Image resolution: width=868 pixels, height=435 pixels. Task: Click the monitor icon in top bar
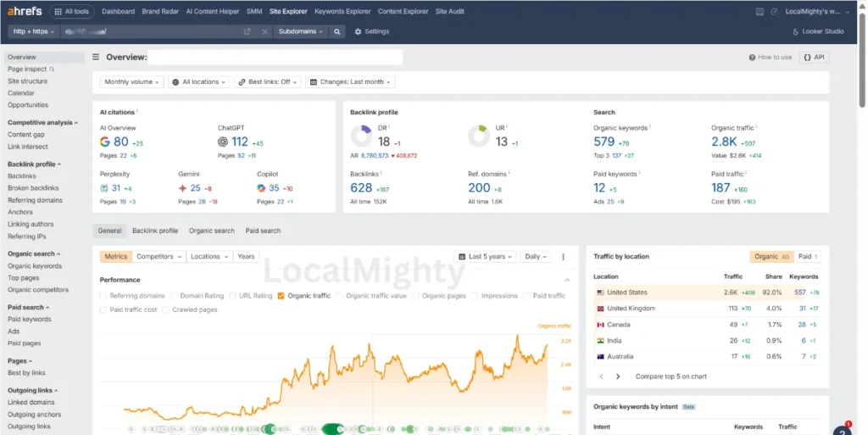[x=759, y=12]
